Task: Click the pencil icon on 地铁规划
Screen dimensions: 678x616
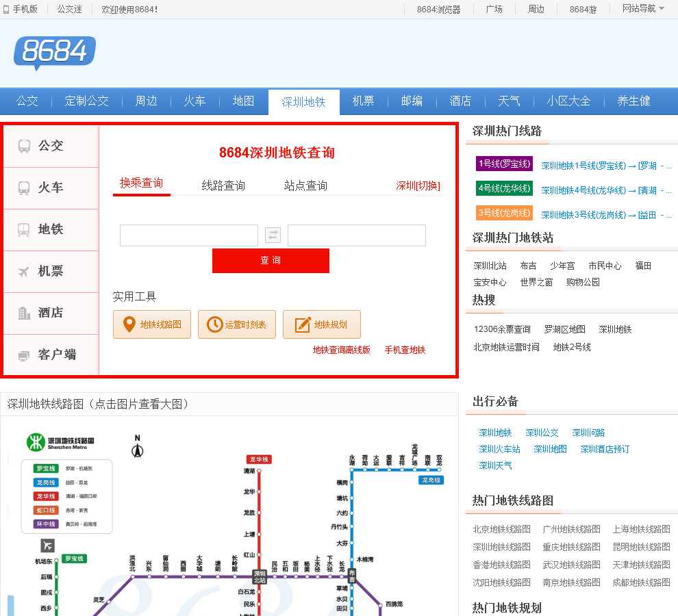Action: click(x=303, y=324)
